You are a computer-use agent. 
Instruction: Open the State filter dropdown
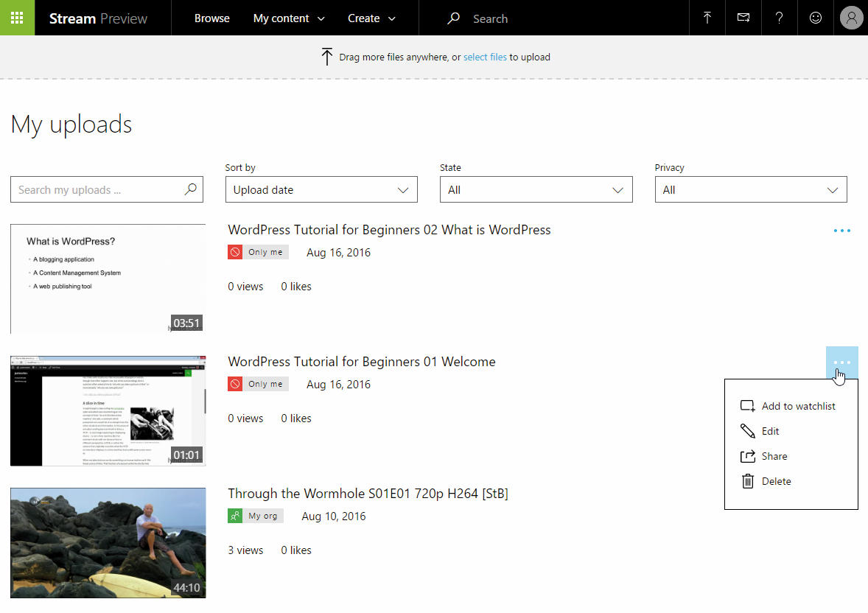(536, 189)
